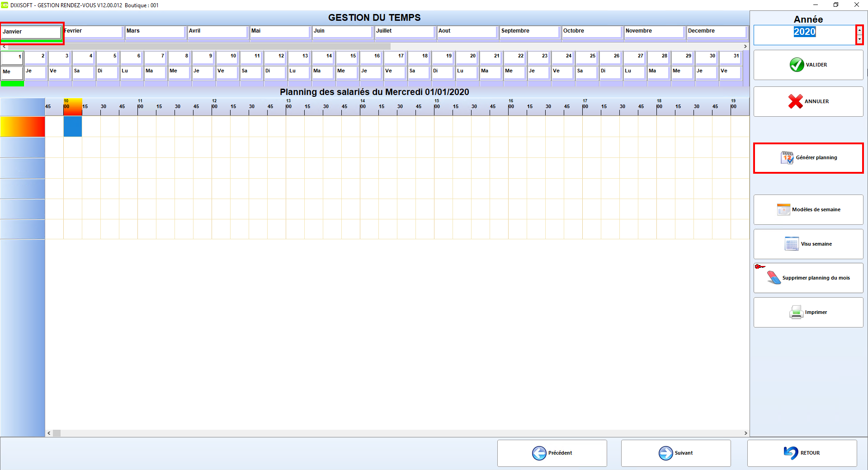Click the green checkmark Valider icon
This screenshot has width=868, height=470.
[797, 65]
